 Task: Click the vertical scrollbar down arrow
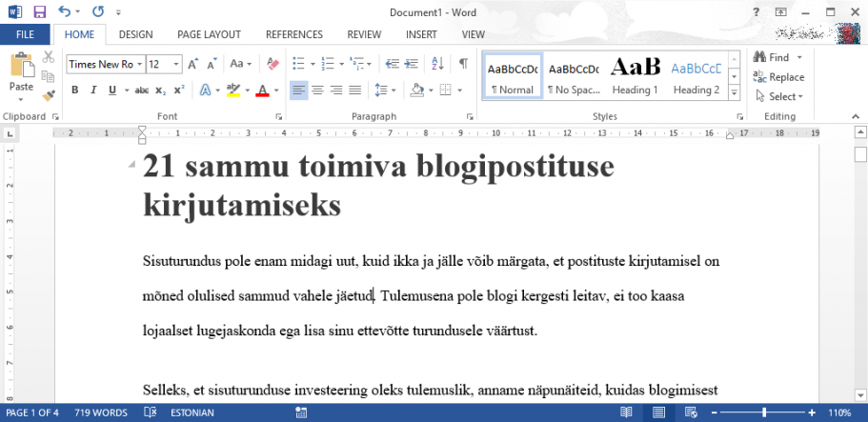point(860,395)
